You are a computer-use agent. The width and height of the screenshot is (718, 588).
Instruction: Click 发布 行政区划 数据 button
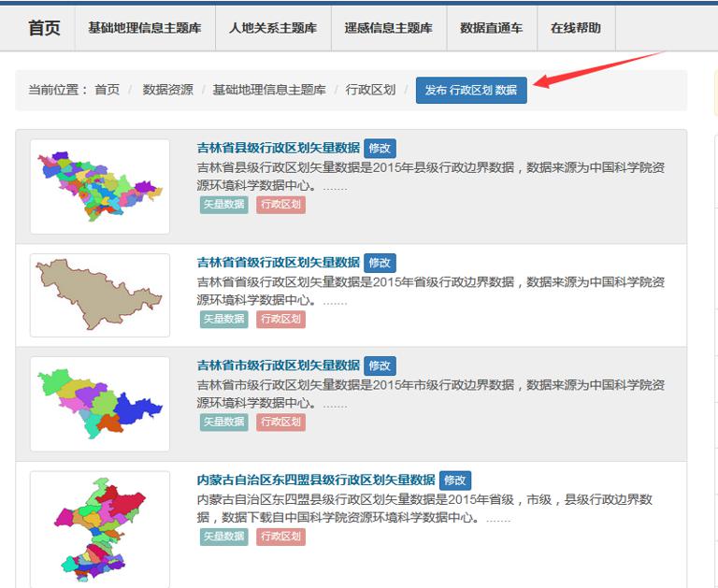pyautogui.click(x=471, y=91)
